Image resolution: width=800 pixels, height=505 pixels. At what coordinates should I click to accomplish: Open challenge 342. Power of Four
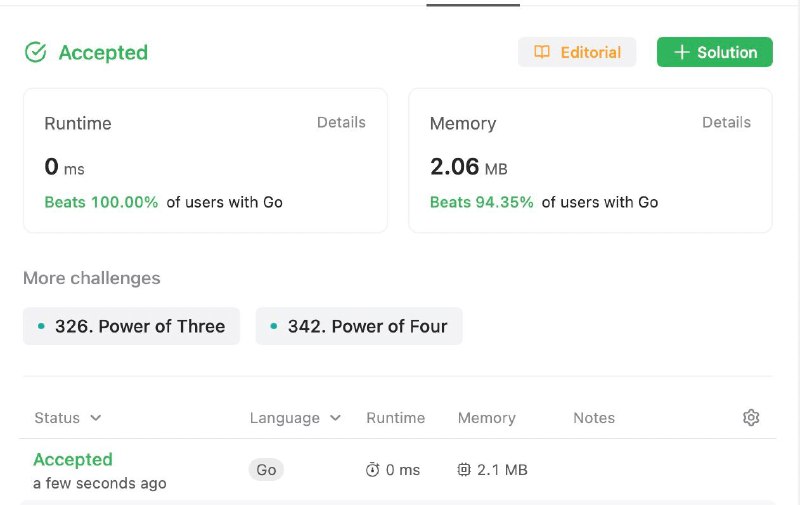tap(359, 326)
